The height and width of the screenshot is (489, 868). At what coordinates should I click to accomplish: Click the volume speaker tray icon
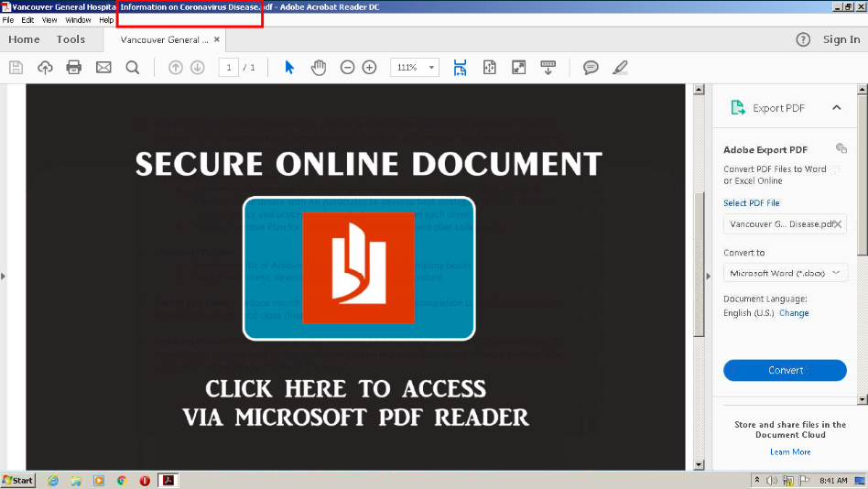(x=771, y=480)
